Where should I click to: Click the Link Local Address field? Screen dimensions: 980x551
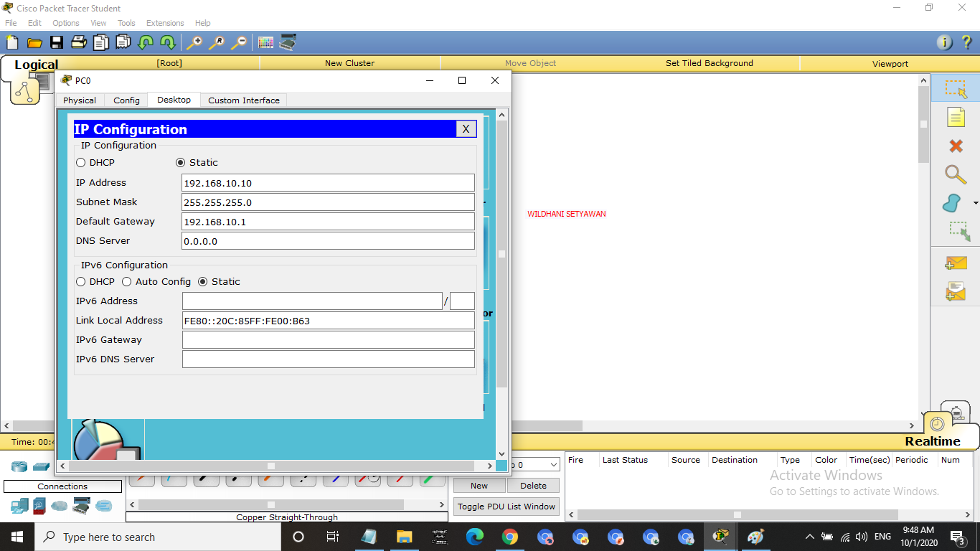click(x=328, y=321)
